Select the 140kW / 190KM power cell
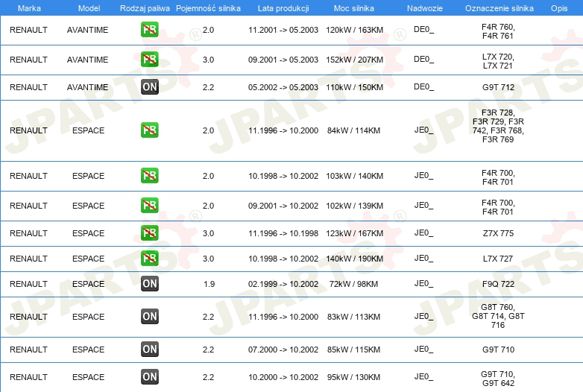This screenshot has width=583, height=392. pyautogui.click(x=354, y=259)
